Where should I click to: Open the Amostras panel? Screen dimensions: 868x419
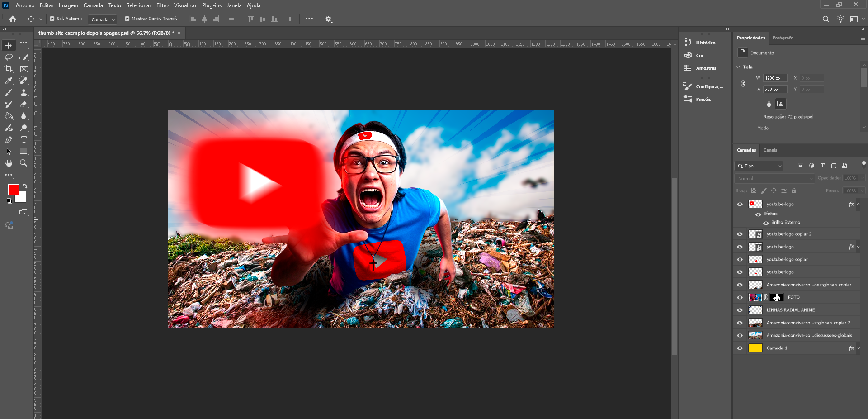705,68
